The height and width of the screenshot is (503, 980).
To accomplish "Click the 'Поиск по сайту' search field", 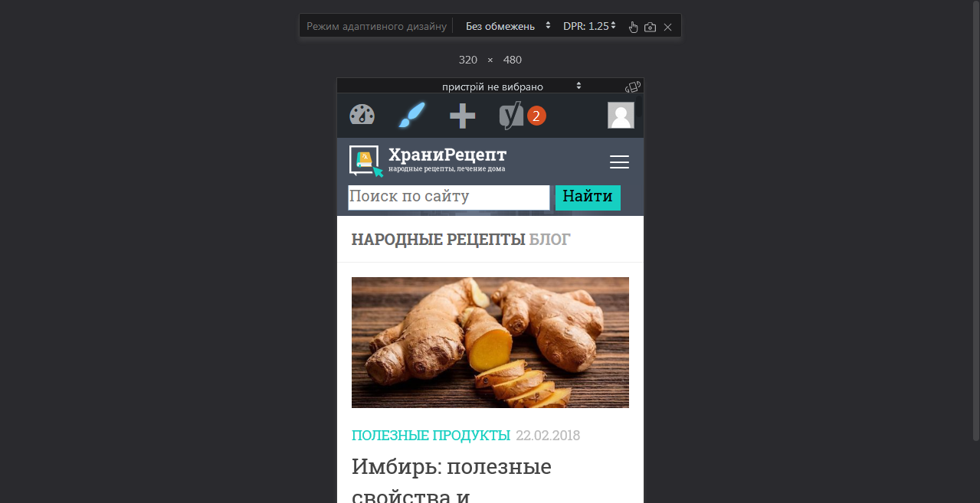I will click(449, 197).
